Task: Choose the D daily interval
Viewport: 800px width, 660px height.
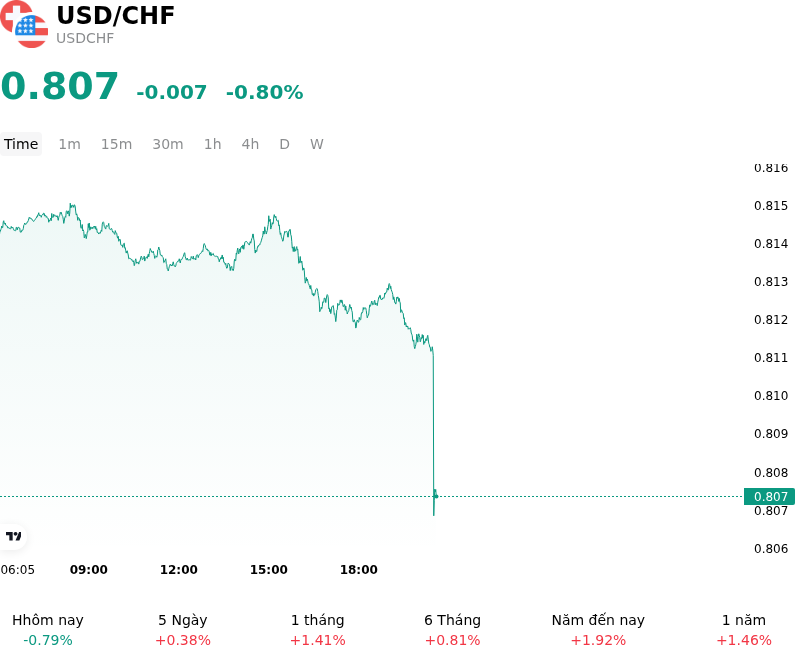Action: click(284, 144)
